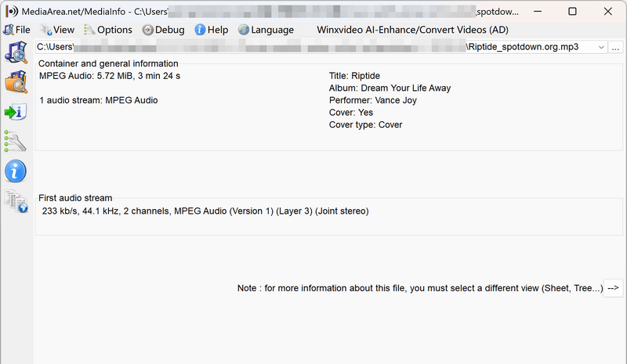Click the browse '...' button beside file path
Image resolution: width=627 pixels, height=364 pixels.
pyautogui.click(x=615, y=47)
